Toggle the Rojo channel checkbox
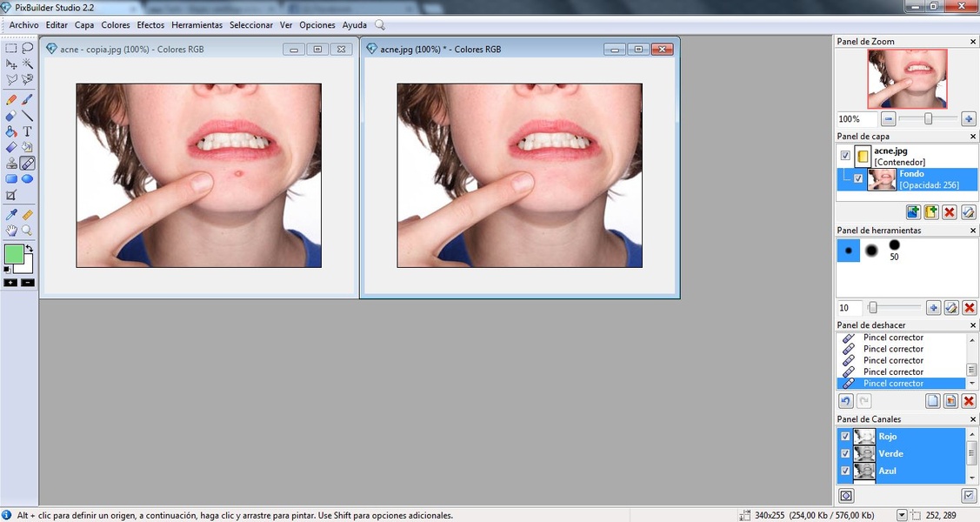This screenshot has height=522, width=980. click(x=845, y=437)
